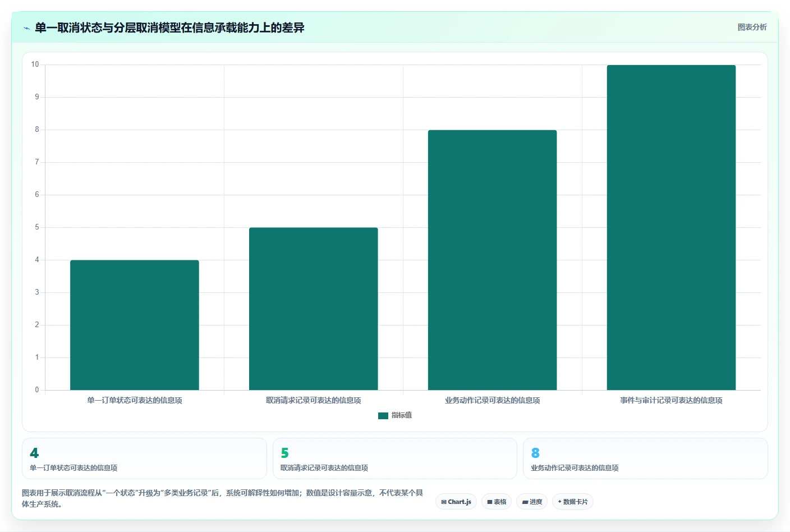
Task: Click the chart title about 单一取消状态与分层取消模型
Action: tap(169, 27)
